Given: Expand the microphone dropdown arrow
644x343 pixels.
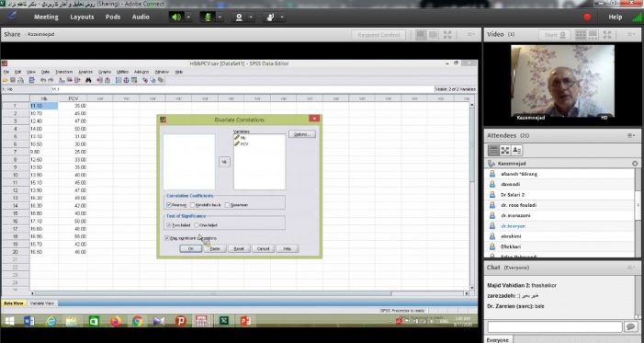Looking at the screenshot, I should (x=220, y=17).
